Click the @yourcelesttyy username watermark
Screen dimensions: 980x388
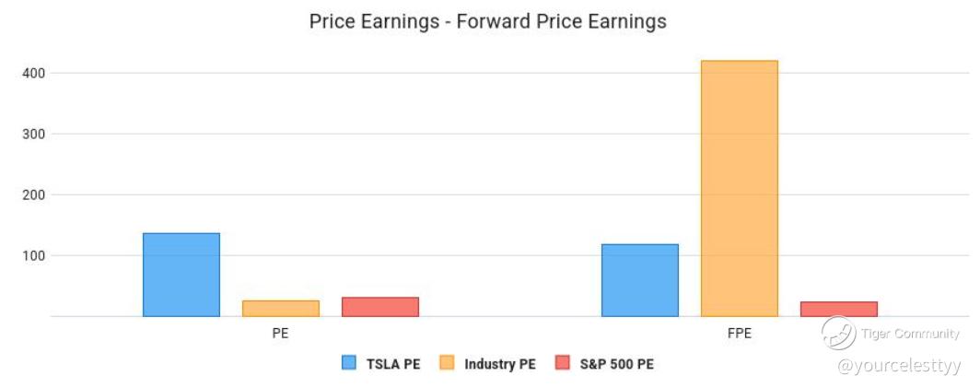pyautogui.click(x=899, y=366)
